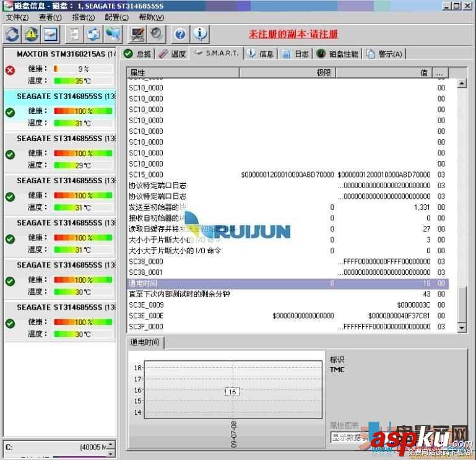Open the 文件 menu
The height and width of the screenshot is (460, 476).
[17, 17]
